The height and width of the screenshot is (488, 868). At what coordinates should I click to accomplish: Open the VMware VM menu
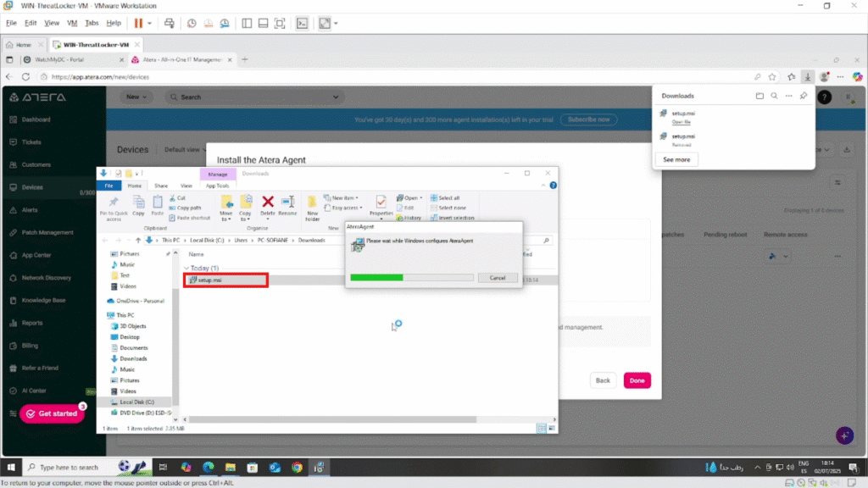72,23
